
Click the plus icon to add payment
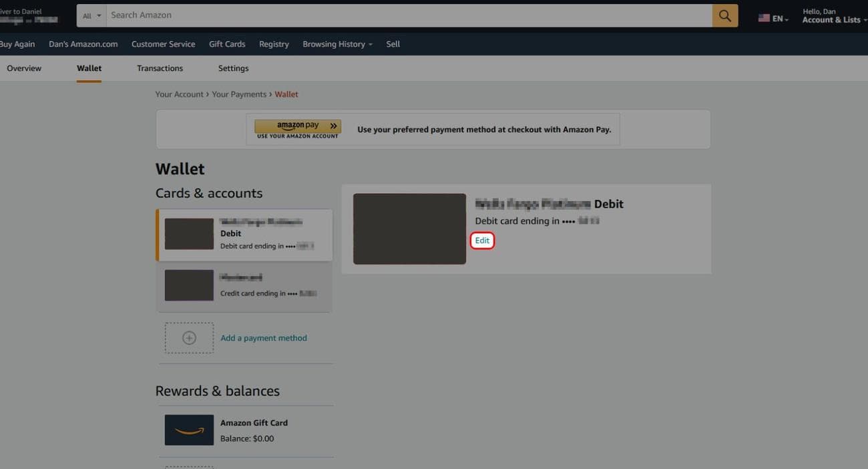click(189, 338)
